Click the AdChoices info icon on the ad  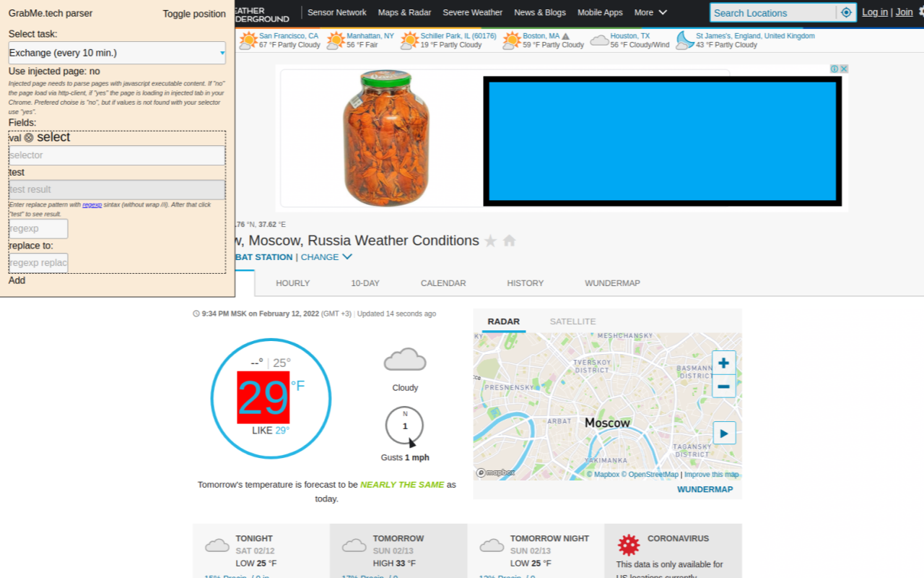click(834, 69)
